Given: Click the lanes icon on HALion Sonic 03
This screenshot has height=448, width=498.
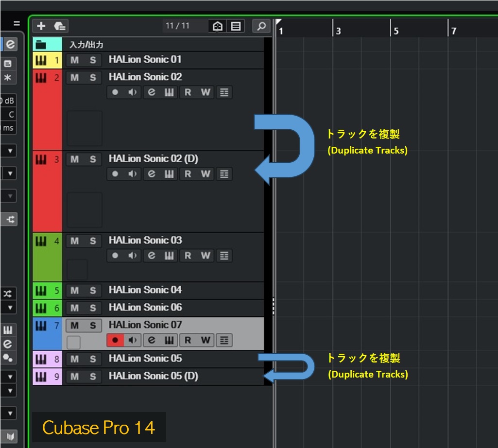Looking at the screenshot, I should (224, 256).
